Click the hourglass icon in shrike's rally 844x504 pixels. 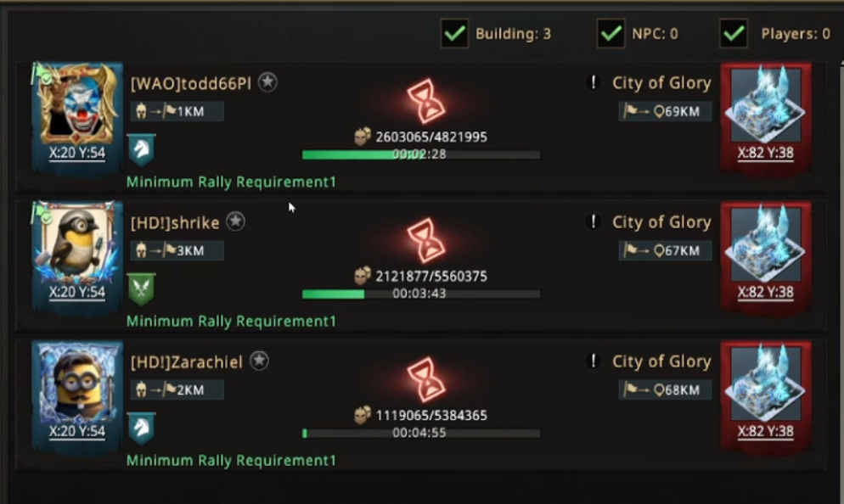click(x=425, y=241)
